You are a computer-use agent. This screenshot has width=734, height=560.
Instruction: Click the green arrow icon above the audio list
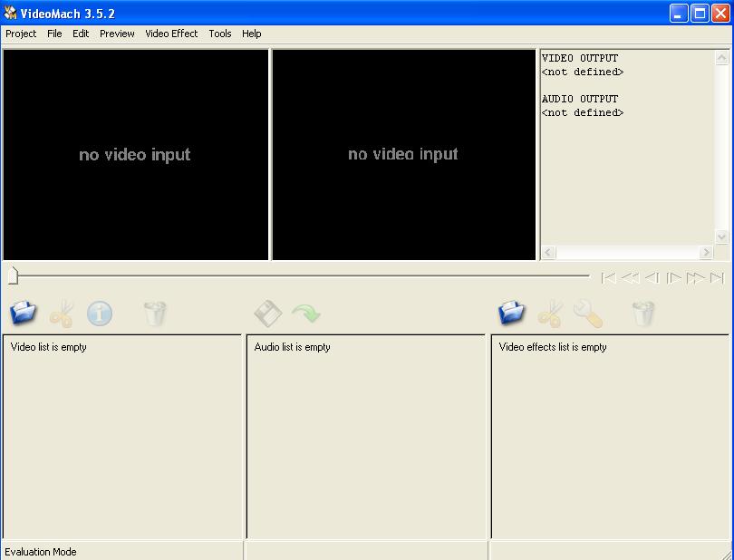[x=306, y=313]
